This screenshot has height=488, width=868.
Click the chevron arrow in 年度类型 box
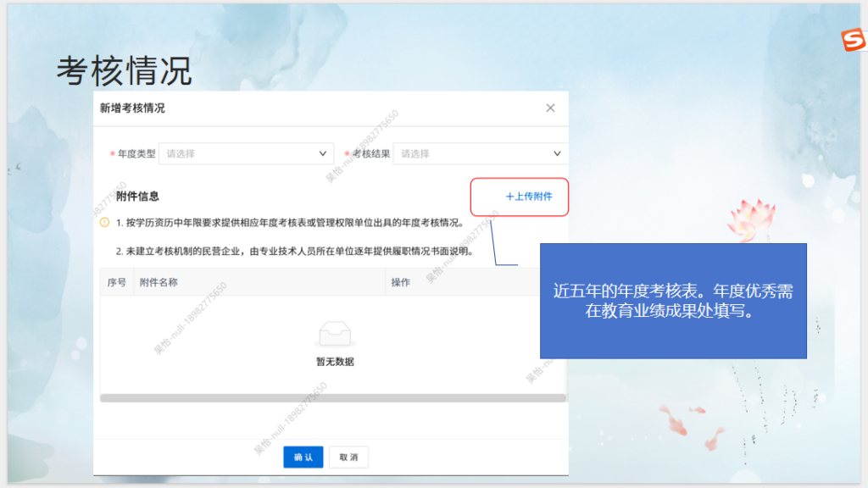coord(323,153)
